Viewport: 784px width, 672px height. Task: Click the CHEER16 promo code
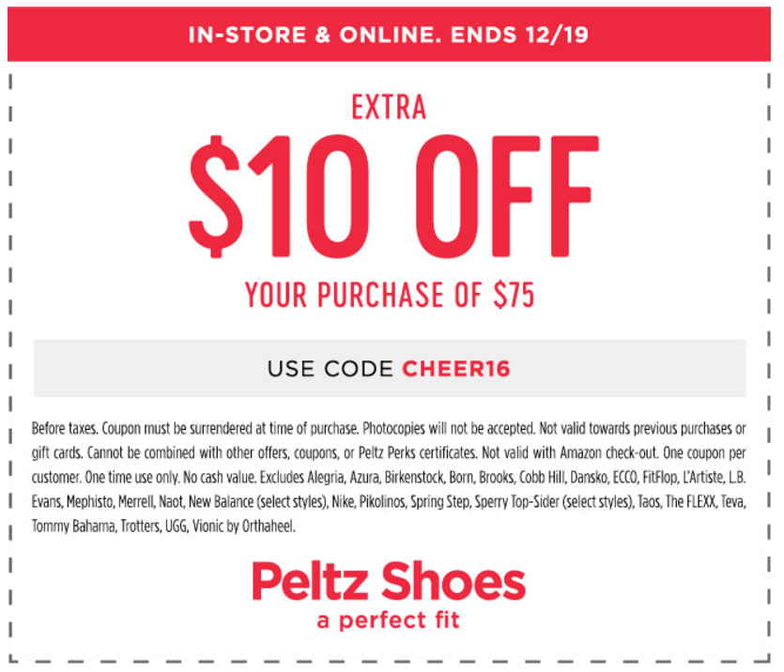pos(456,369)
